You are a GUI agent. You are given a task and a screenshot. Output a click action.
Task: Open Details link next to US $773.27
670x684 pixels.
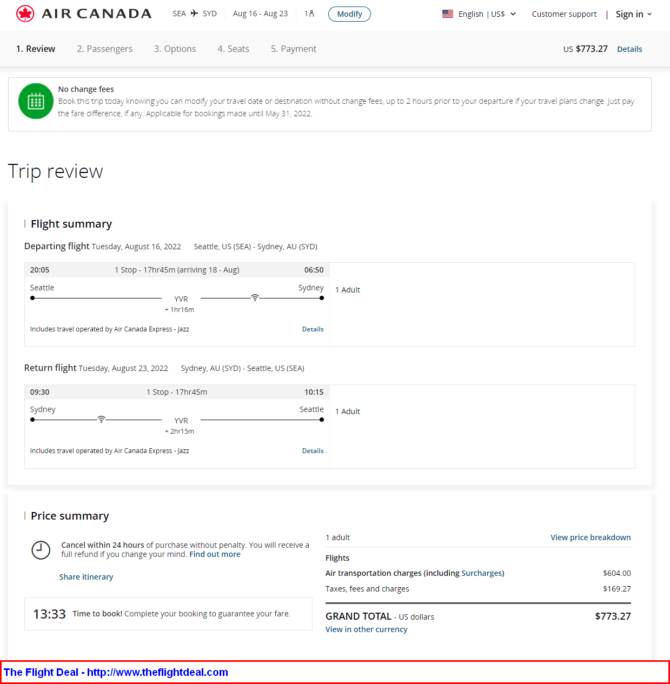pyautogui.click(x=629, y=49)
